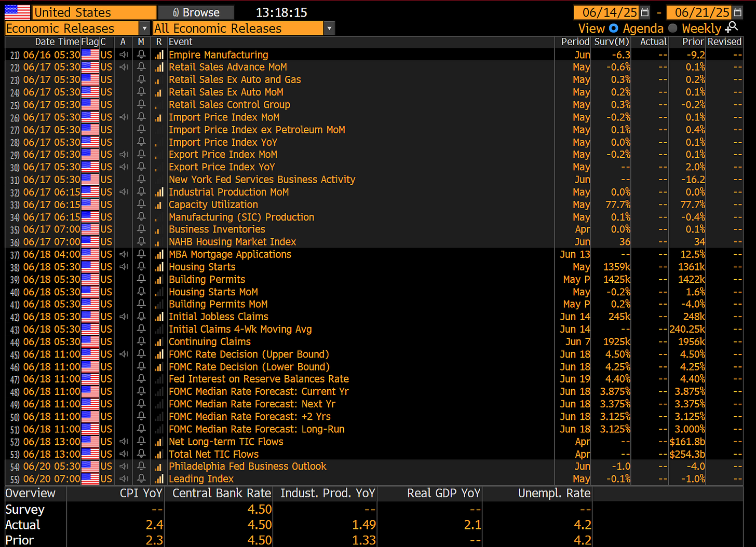Click the CPI YoY overview header
The width and height of the screenshot is (756, 547).
pos(141,493)
